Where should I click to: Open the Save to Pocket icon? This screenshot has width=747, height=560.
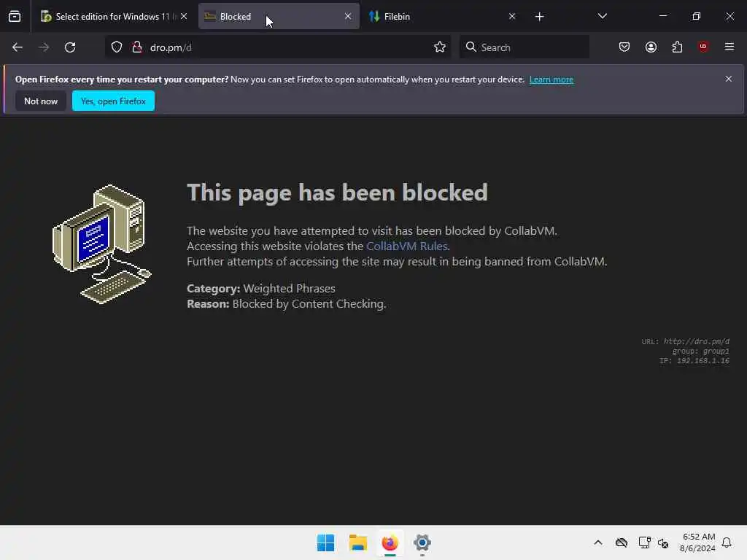click(x=624, y=47)
